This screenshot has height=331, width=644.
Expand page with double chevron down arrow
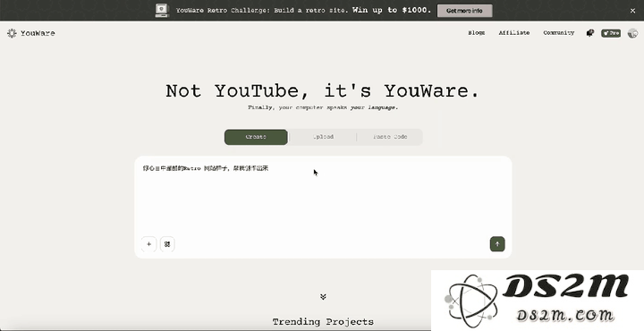click(323, 296)
